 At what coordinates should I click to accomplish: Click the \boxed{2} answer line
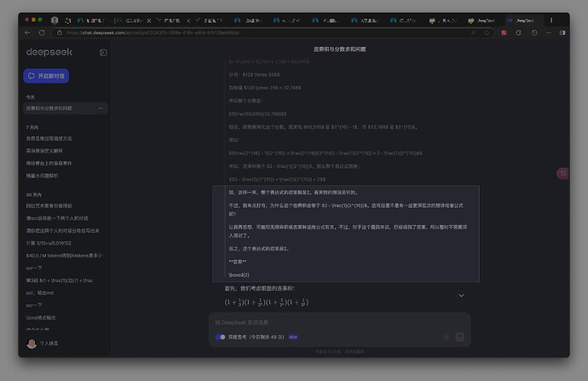pyautogui.click(x=239, y=274)
